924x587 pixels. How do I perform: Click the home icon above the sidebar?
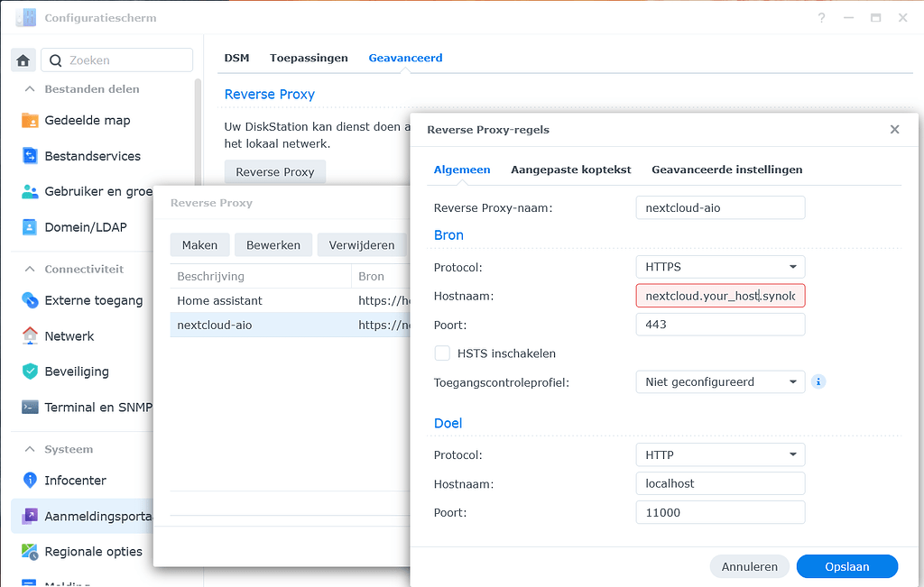click(23, 60)
